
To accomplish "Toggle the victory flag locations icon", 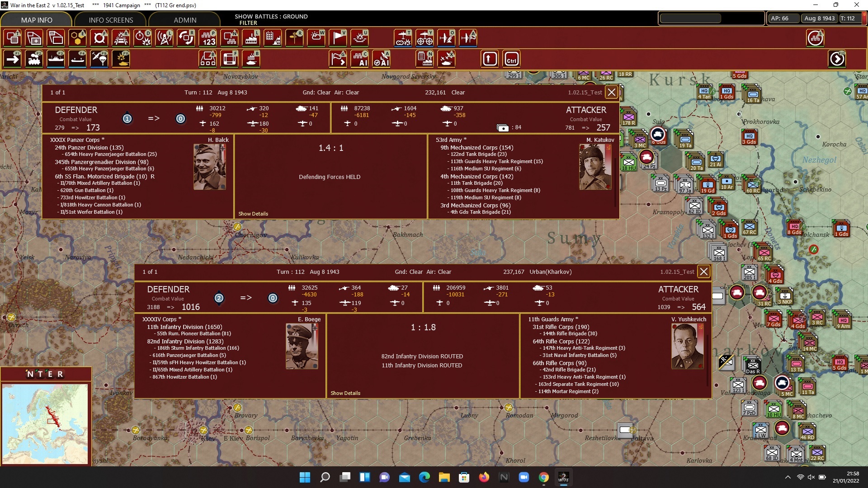I will 338,38.
